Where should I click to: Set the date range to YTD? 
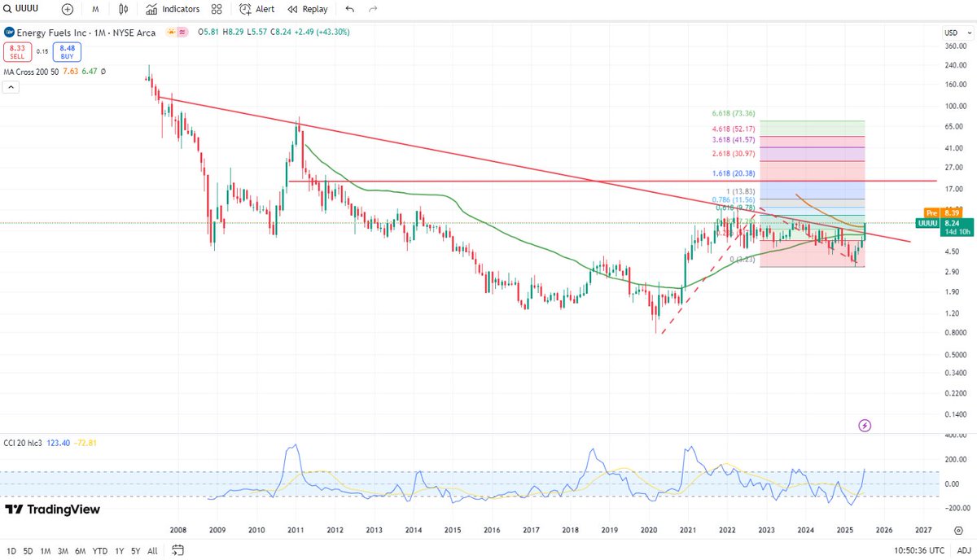pyautogui.click(x=102, y=551)
